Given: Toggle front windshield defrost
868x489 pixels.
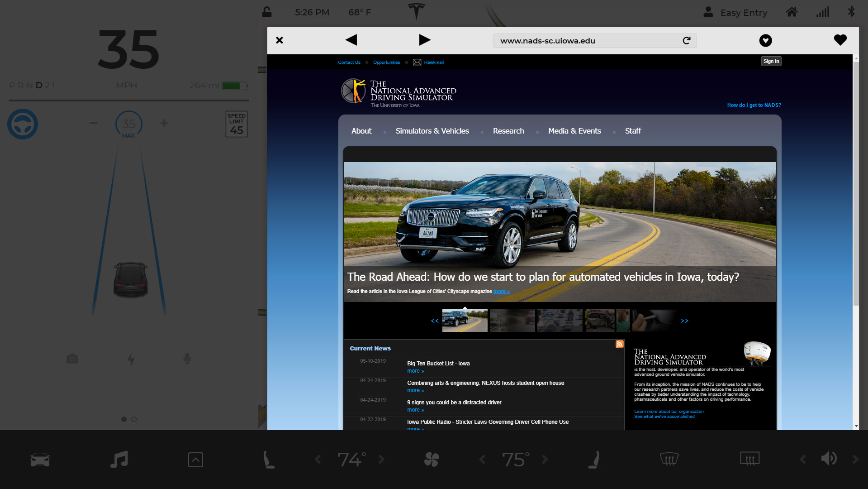Looking at the screenshot, I should [669, 459].
